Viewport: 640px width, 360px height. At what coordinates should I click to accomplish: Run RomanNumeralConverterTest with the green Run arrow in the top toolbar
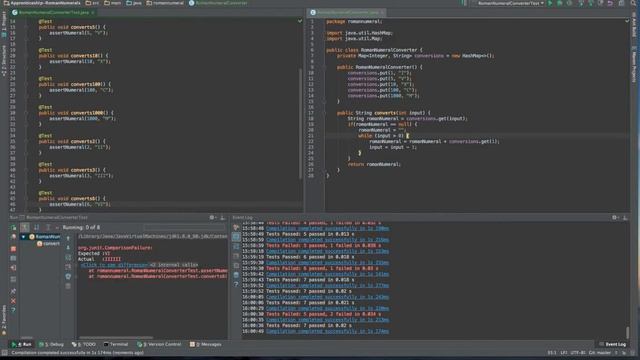tap(550, 3)
